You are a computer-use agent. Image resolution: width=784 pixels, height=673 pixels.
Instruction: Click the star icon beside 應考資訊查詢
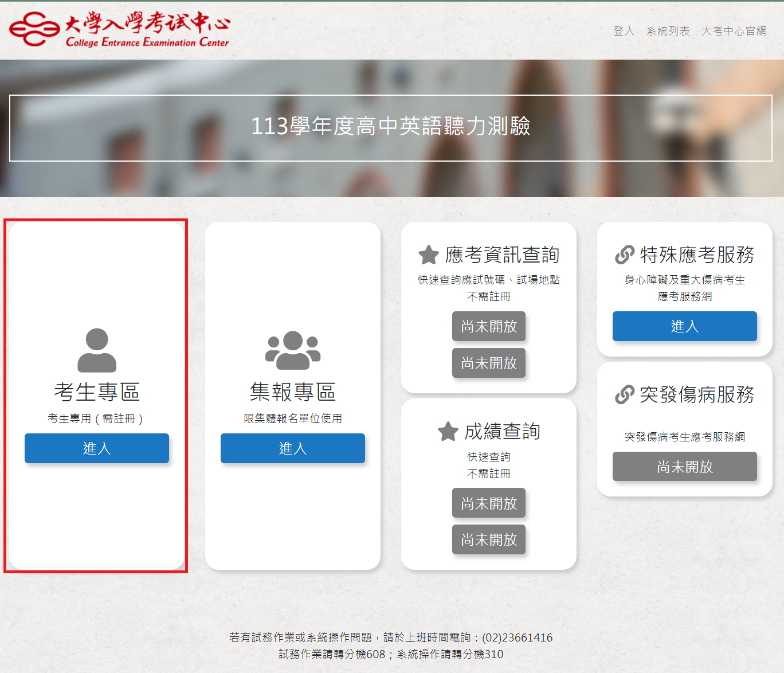click(429, 255)
